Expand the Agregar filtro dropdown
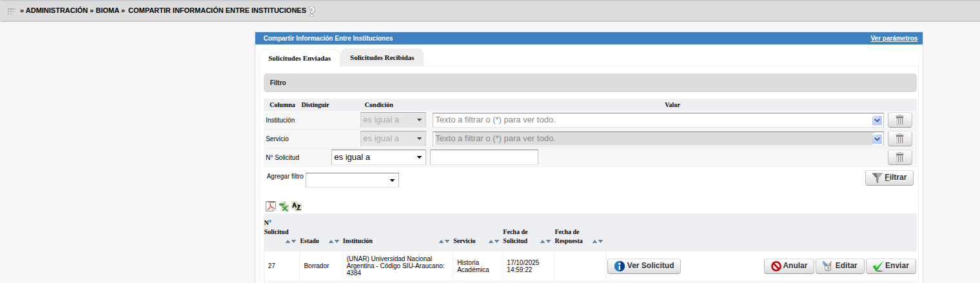 (352, 181)
